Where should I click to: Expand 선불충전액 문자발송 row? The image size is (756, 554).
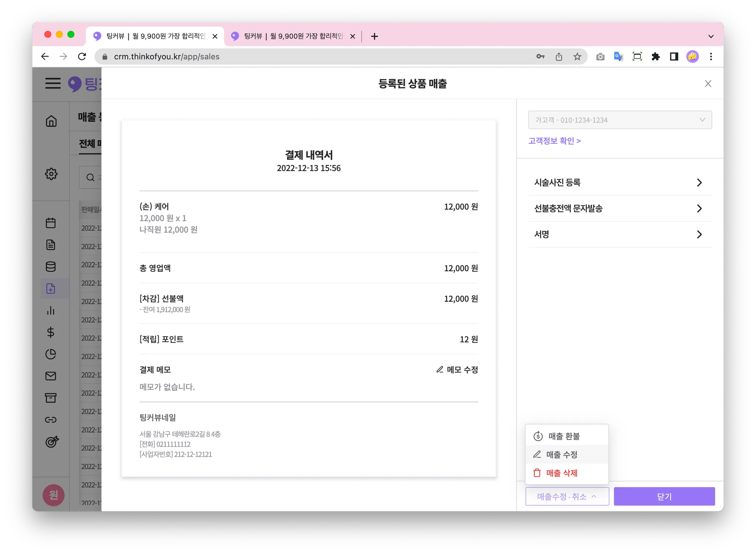click(x=619, y=208)
